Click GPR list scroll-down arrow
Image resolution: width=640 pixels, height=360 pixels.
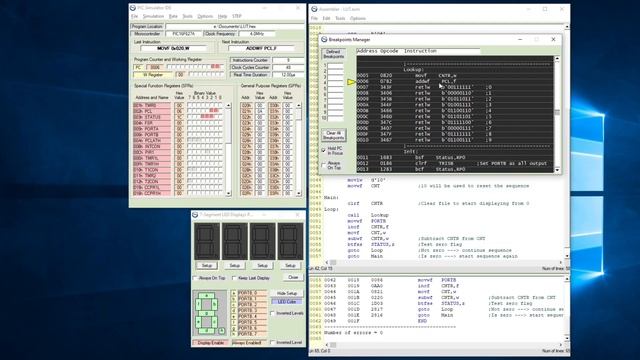click(x=299, y=193)
